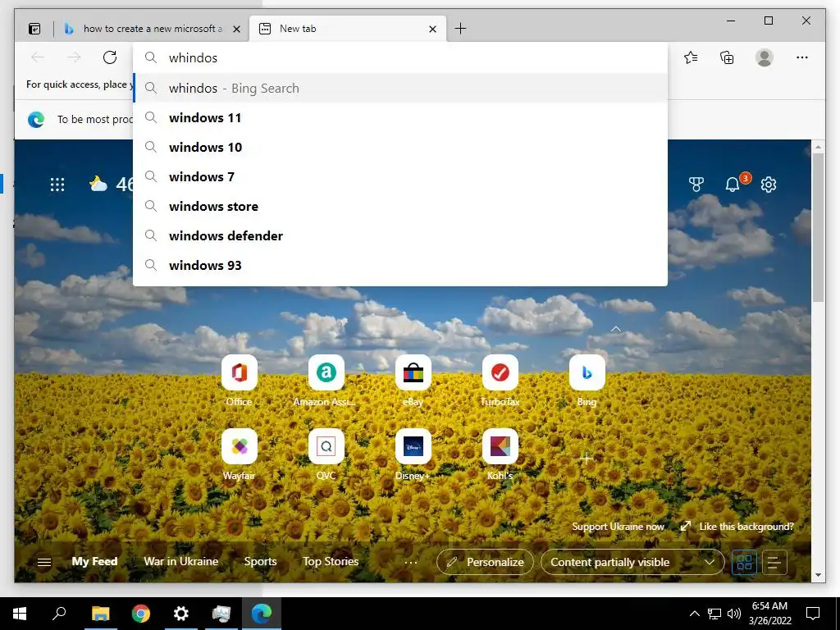This screenshot has height=630, width=840.
Task: Click the address bar containing whindos
Action: click(x=400, y=58)
